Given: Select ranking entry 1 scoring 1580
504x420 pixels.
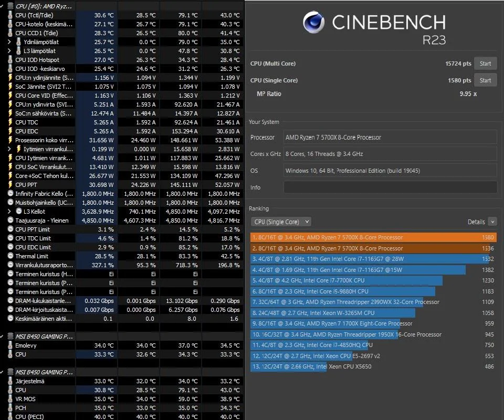Looking at the screenshot, I should (x=373, y=237).
